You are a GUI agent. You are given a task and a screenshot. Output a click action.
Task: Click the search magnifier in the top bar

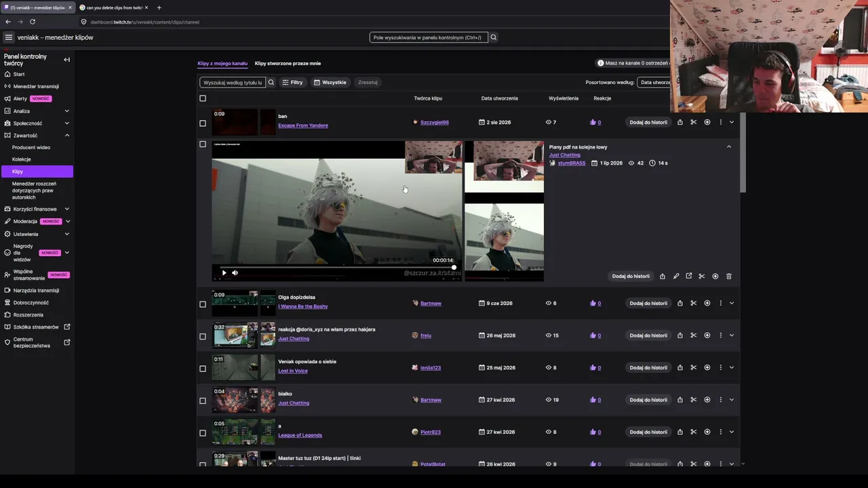pyautogui.click(x=494, y=37)
